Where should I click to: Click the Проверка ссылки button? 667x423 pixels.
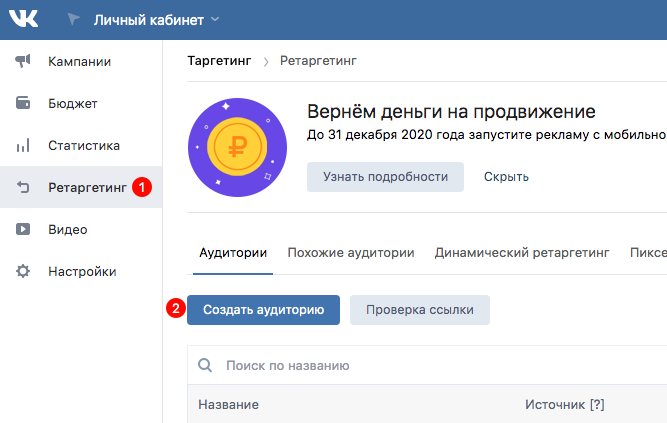tap(420, 310)
